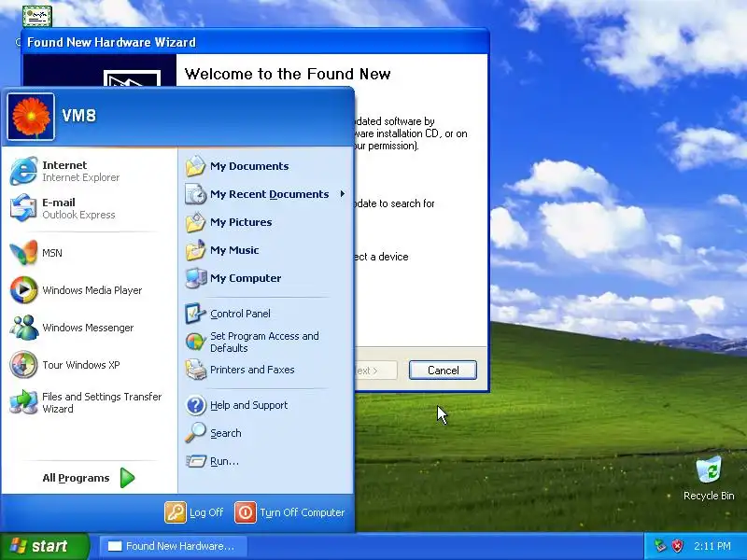Launch Windows Media Player icon
The width and height of the screenshot is (747, 560).
click(23, 290)
